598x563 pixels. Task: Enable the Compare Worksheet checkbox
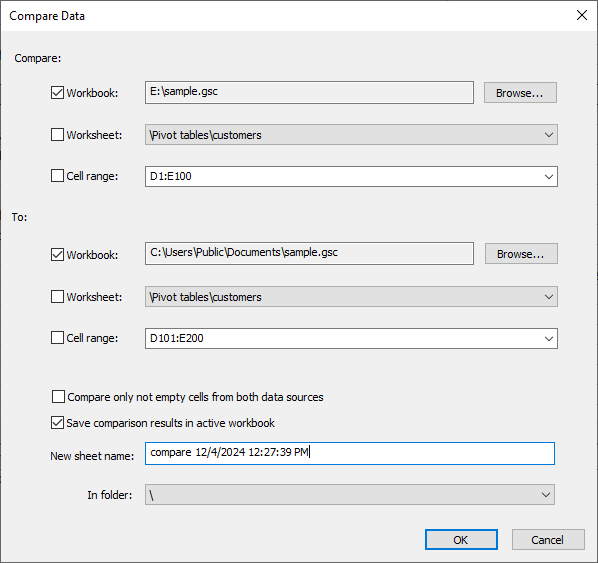(x=57, y=135)
